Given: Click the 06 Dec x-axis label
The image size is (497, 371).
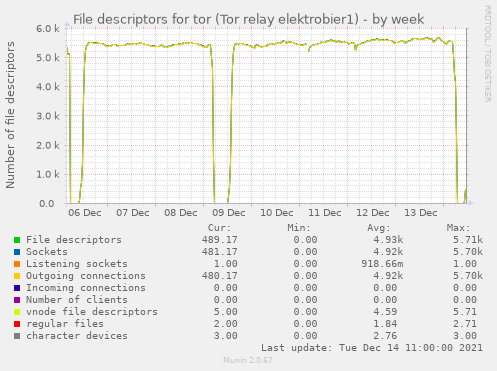Looking at the screenshot, I should coord(85,213).
